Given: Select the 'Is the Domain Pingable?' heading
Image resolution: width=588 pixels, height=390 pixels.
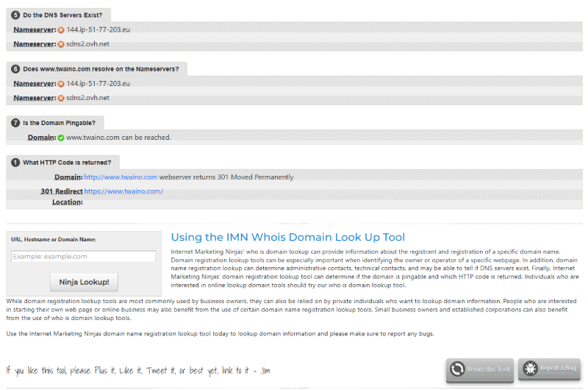Looking at the screenshot, I should click(60, 123).
